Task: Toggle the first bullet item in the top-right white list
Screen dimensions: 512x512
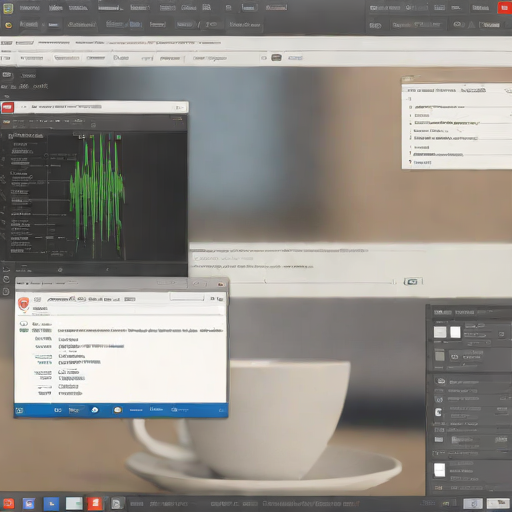Action: [411, 107]
